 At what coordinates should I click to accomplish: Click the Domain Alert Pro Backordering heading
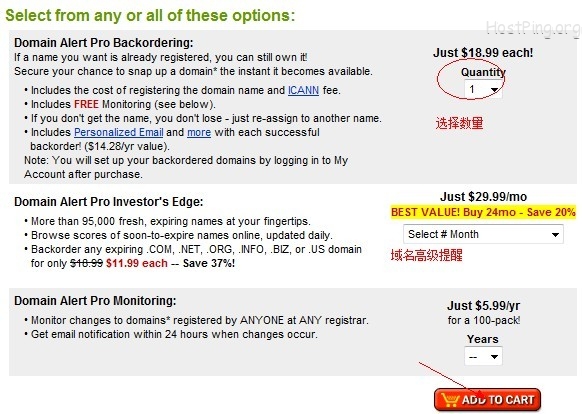pyautogui.click(x=104, y=43)
